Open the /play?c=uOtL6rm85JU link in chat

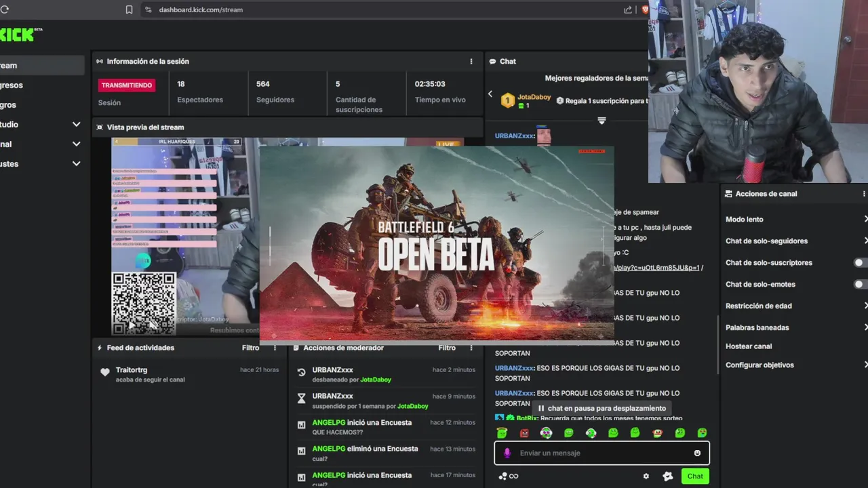pos(656,268)
